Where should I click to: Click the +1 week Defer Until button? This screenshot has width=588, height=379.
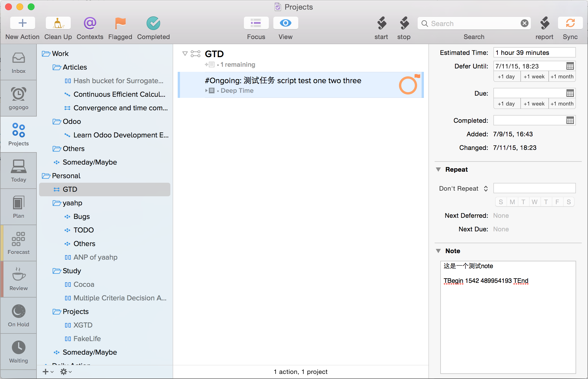pos(534,77)
